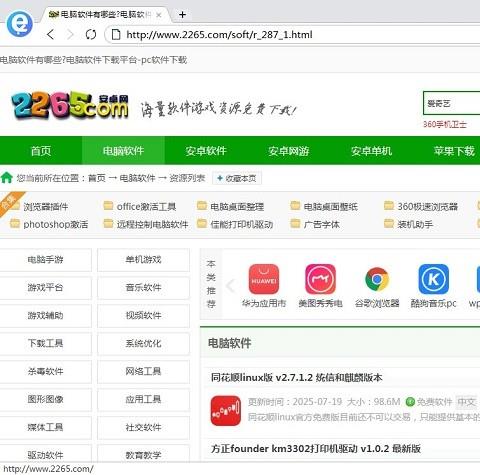The height and width of the screenshot is (475, 480).
Task: Select the 驱动软件 category
Action: [45, 455]
